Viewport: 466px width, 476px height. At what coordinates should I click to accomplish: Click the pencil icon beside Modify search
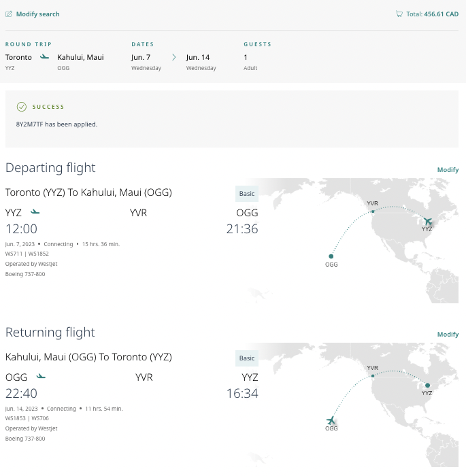[9, 14]
